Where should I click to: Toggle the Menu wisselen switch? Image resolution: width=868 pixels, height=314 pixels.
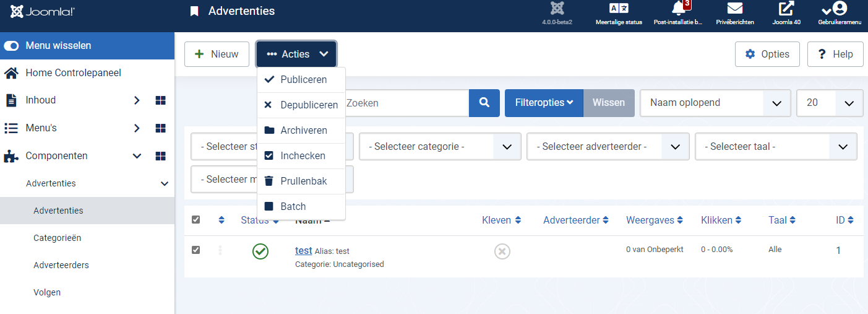[12, 46]
